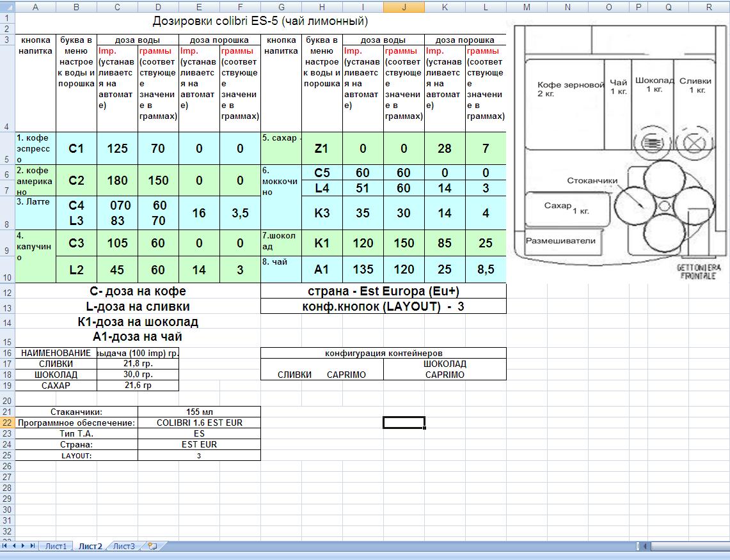Viewport: 730px width, 560px height.
Task: Click the first sheet navigation arrow
Action: pos(6,546)
